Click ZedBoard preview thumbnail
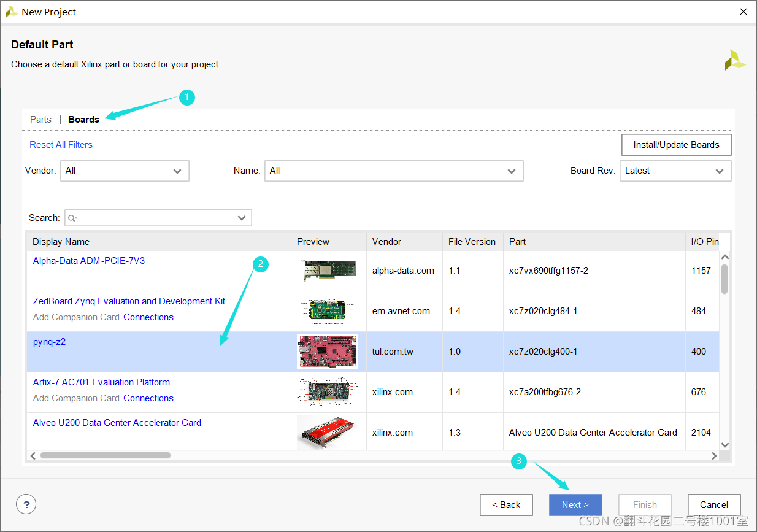The image size is (757, 532). pyautogui.click(x=328, y=311)
